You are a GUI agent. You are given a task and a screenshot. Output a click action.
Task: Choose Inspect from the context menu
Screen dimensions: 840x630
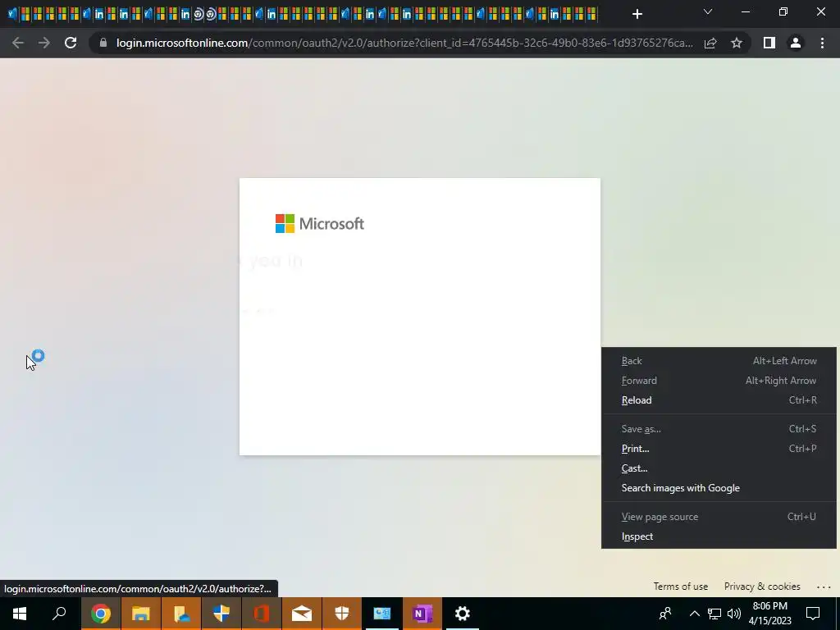pyautogui.click(x=719, y=536)
